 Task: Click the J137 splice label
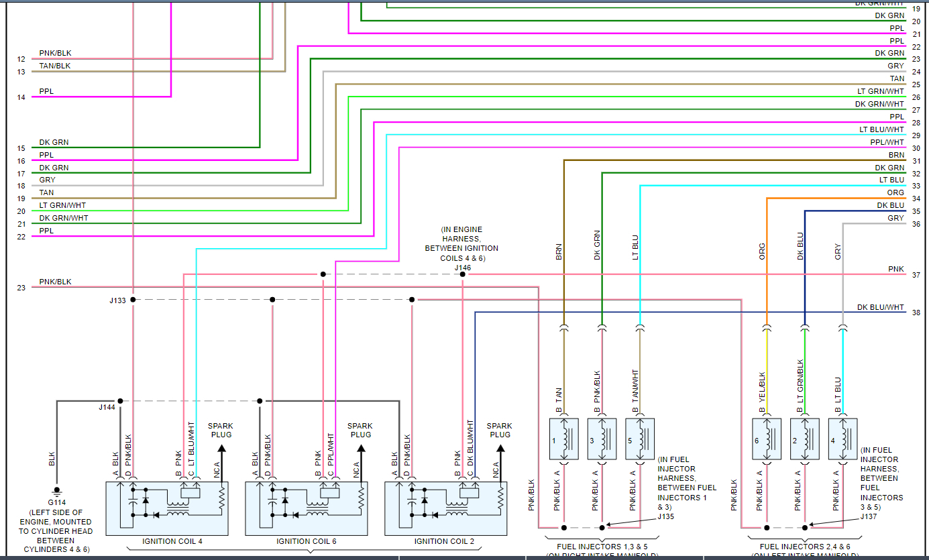[869, 516]
